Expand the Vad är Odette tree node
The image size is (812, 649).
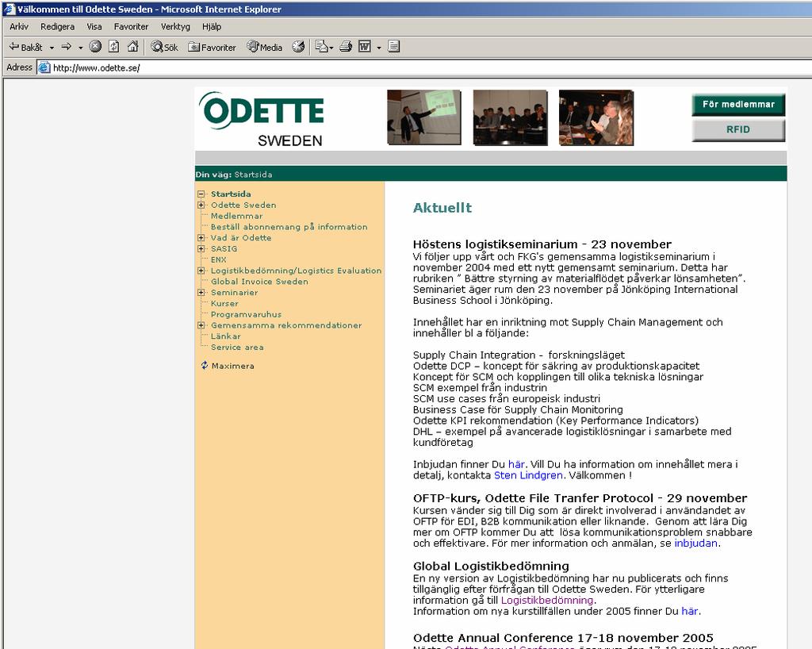pyautogui.click(x=201, y=238)
